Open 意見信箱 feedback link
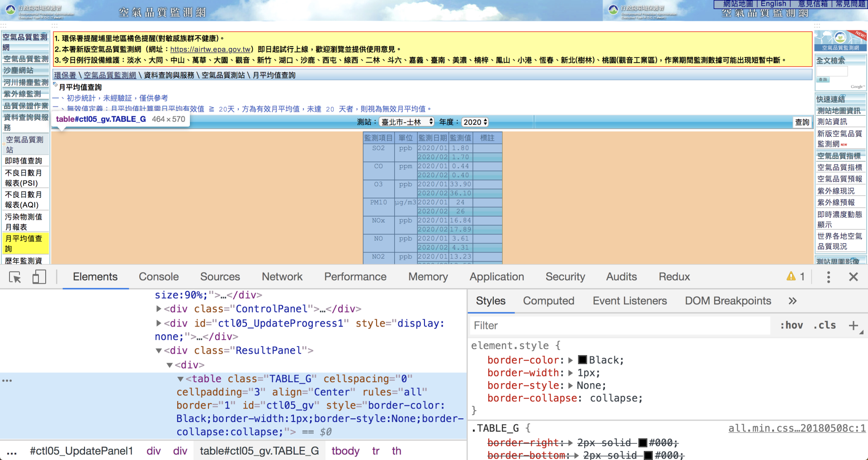868x460 pixels. pyautogui.click(x=813, y=4)
